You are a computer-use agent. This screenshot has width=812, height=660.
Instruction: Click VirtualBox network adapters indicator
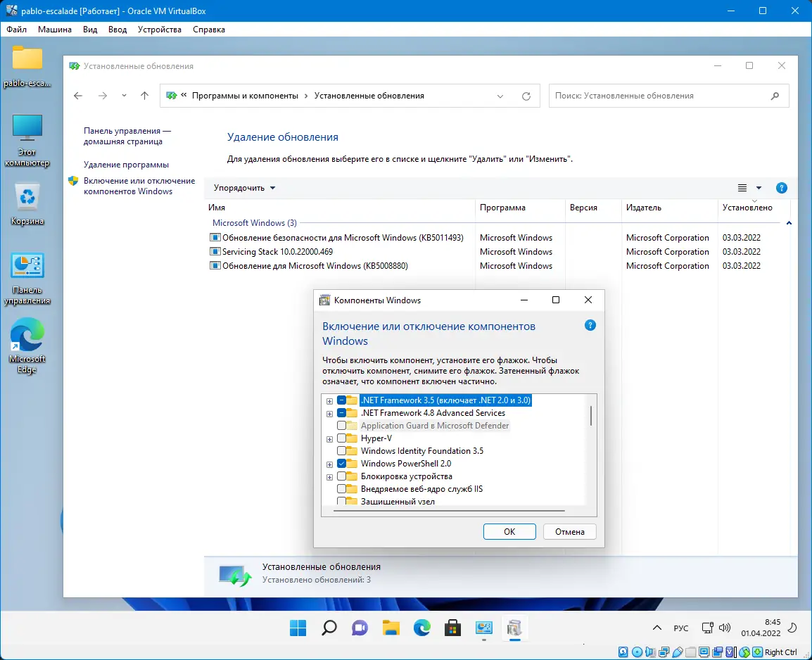(x=664, y=652)
